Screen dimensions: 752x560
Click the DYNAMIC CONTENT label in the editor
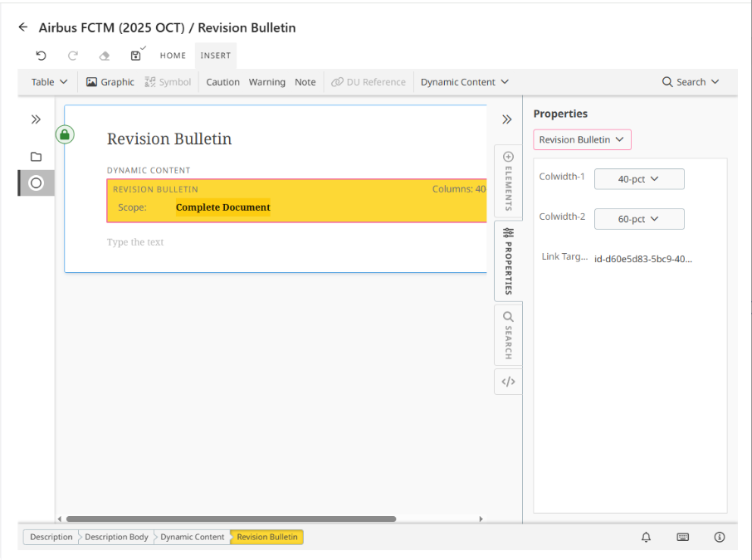[149, 170]
